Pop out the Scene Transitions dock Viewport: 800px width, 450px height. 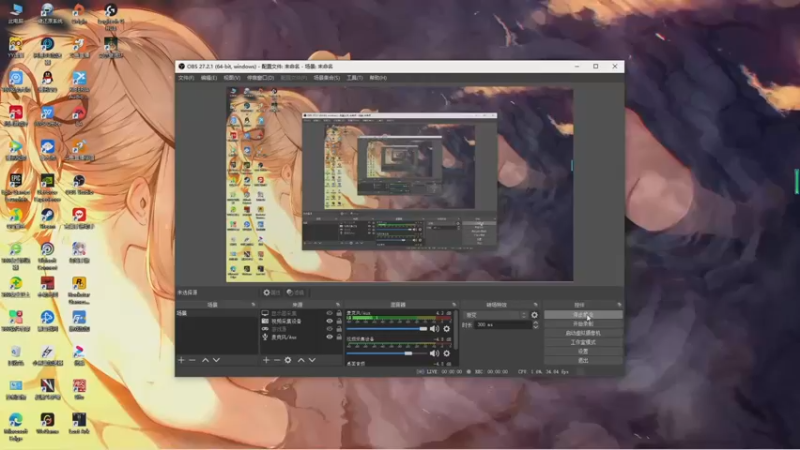click(x=535, y=305)
